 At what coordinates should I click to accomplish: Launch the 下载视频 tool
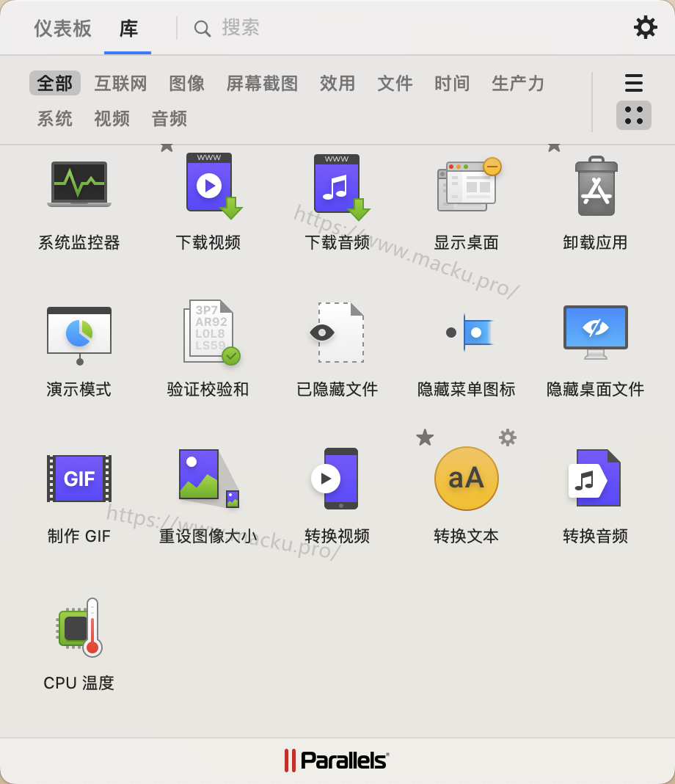[210, 185]
